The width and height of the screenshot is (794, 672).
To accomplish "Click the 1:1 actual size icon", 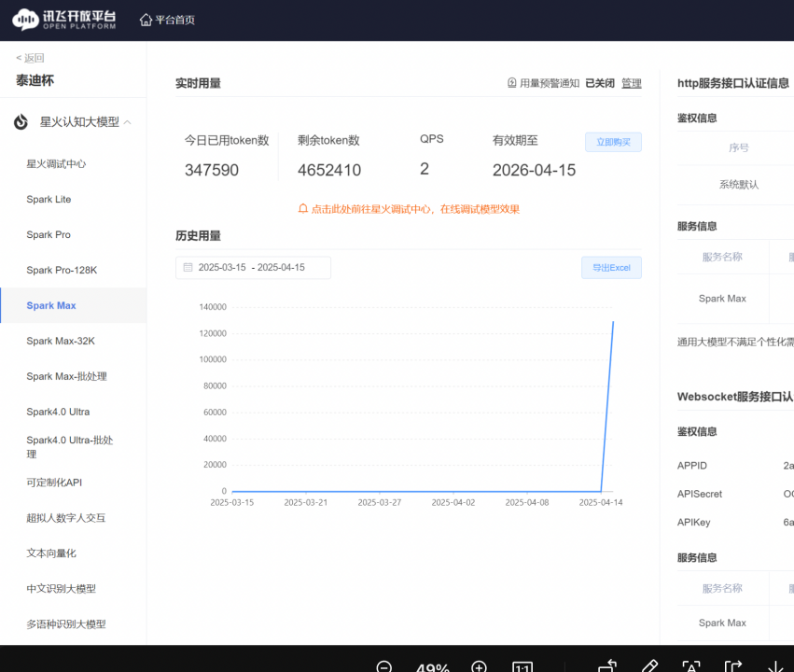I will click(522, 667).
